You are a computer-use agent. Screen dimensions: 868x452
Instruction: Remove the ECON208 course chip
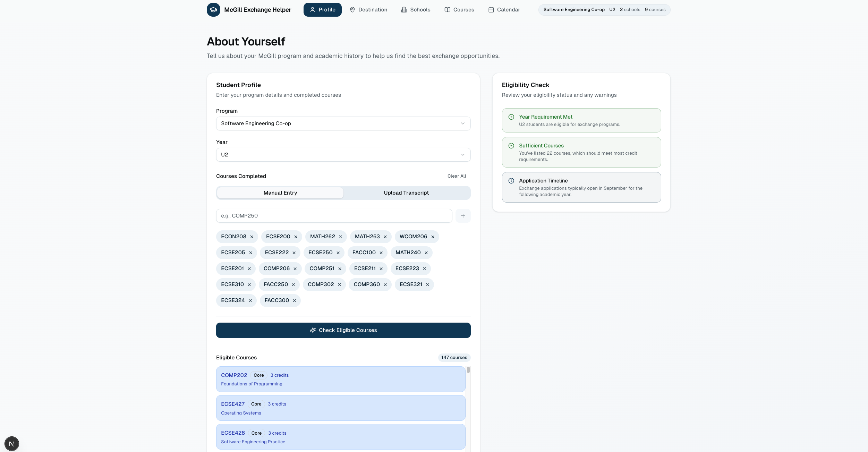[x=252, y=237]
